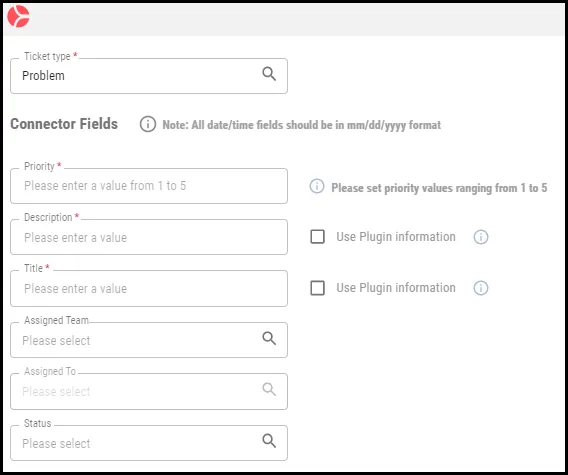Enable Use Plugin information for Description

[318, 237]
